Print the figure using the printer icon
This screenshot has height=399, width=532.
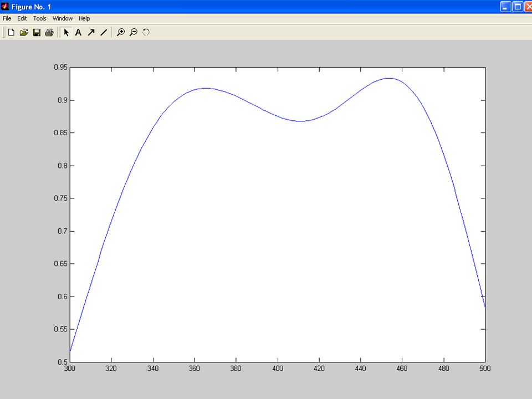(49, 32)
